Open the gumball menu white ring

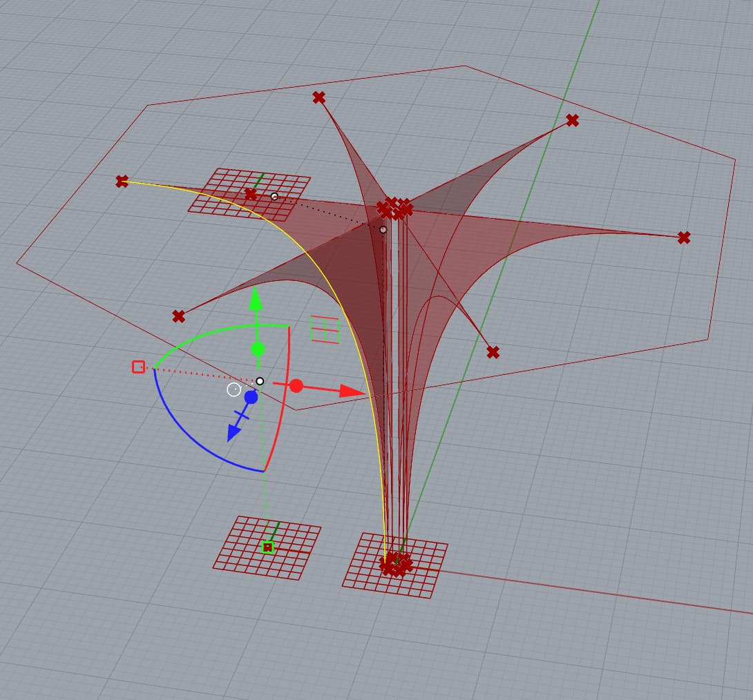click(x=234, y=389)
